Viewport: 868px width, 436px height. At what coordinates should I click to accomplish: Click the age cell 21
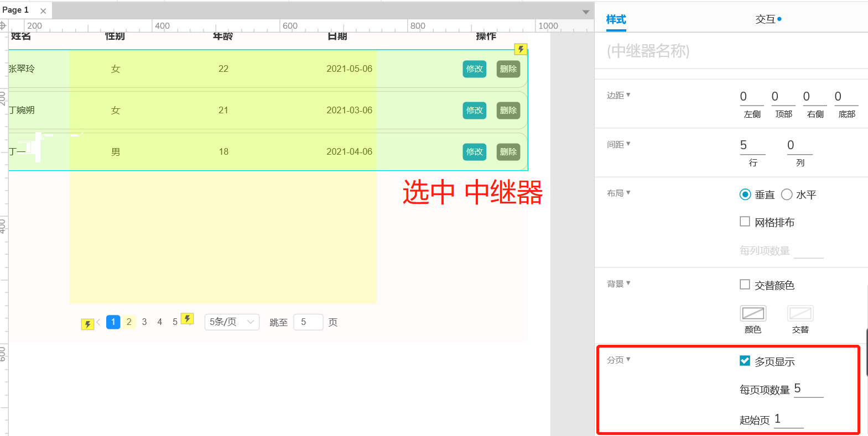coord(224,111)
